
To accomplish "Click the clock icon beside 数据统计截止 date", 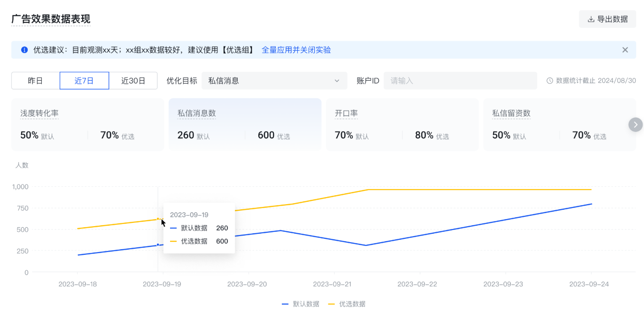I will click(x=550, y=80).
